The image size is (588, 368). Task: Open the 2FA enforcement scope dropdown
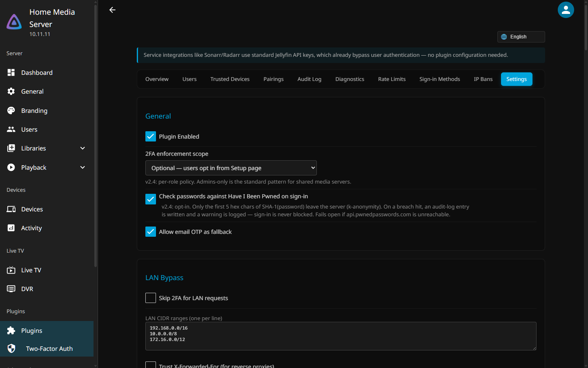[x=231, y=168]
